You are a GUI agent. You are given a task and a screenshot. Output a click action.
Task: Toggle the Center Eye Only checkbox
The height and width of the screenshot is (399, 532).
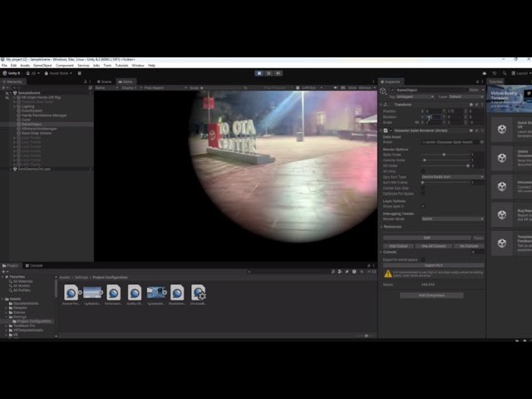(x=423, y=189)
